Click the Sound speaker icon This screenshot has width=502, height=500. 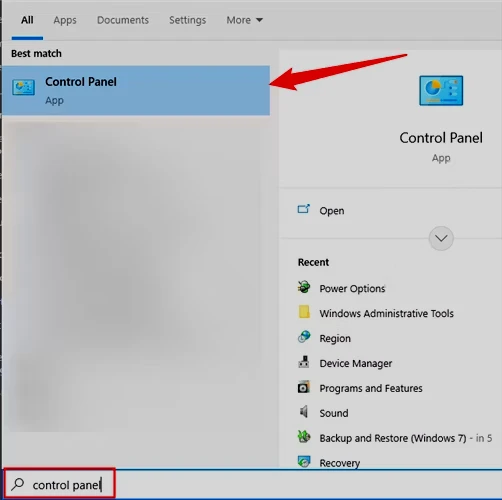[304, 412]
